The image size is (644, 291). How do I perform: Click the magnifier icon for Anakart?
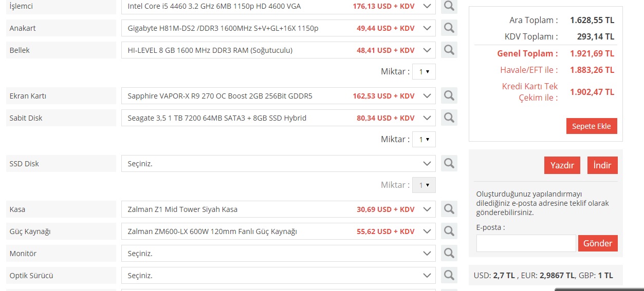coord(449,28)
